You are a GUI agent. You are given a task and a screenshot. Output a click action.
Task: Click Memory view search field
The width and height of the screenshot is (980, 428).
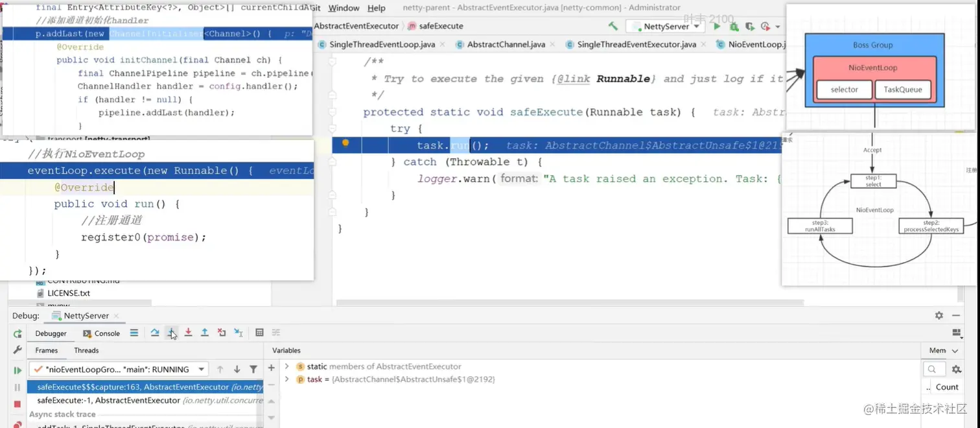(933, 369)
